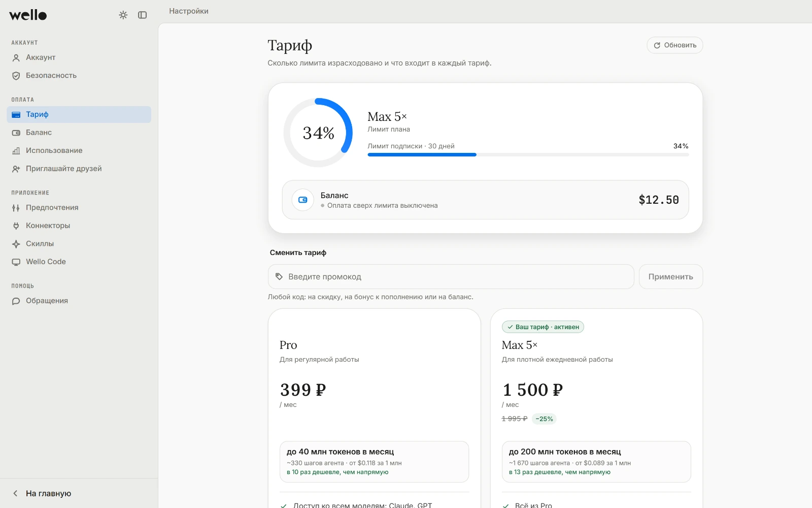The width and height of the screenshot is (812, 508).
Task: Click 'Оплата сверх лимита выключена' status text
Action: 382,206
